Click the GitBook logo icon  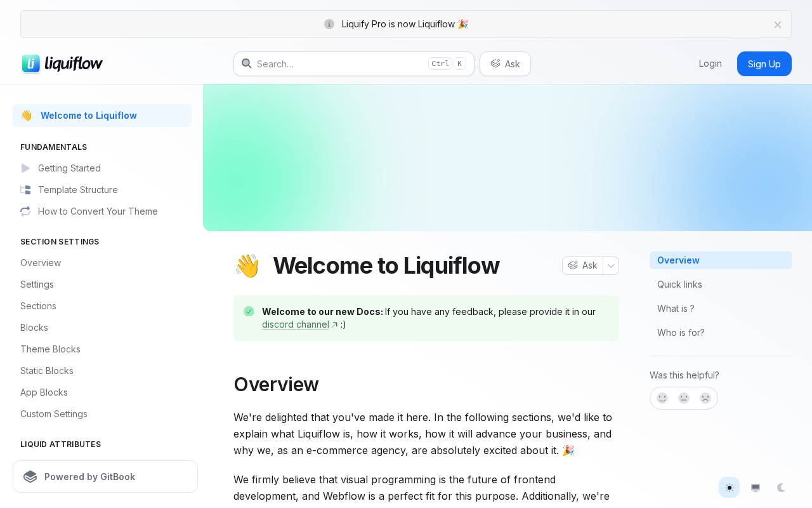tap(30, 477)
